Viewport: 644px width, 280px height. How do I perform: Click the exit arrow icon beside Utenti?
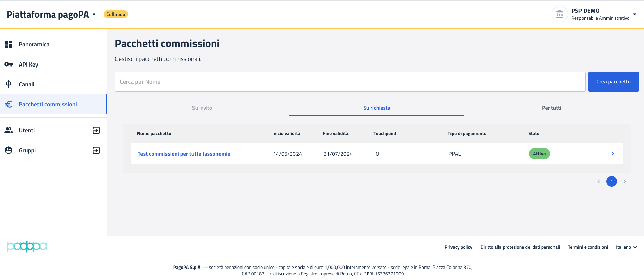click(x=96, y=130)
